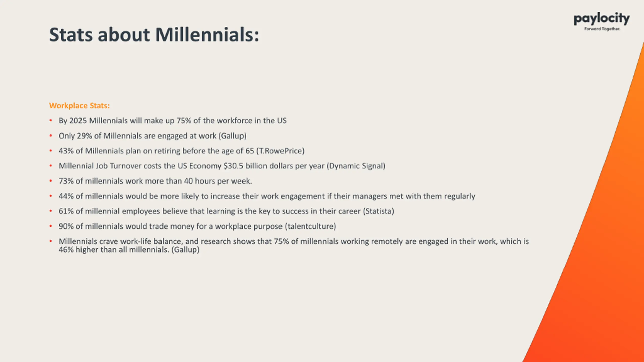Image resolution: width=644 pixels, height=362 pixels.
Task: Click the bullet about 2025 workforce share
Action: pyautogui.click(x=173, y=121)
